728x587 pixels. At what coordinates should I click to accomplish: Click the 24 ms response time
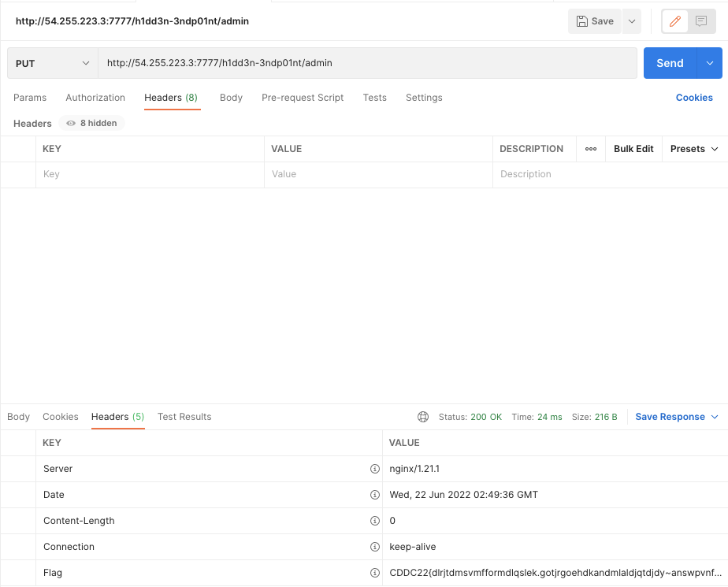[x=550, y=417]
